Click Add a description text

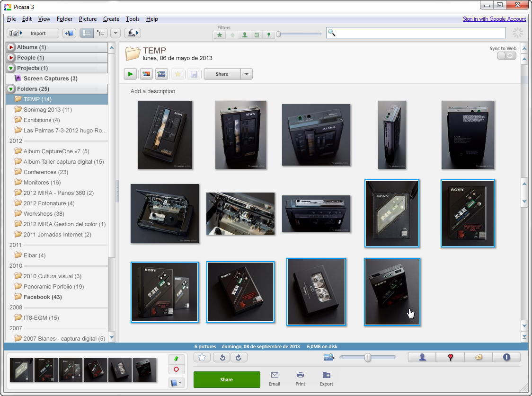[x=153, y=91]
